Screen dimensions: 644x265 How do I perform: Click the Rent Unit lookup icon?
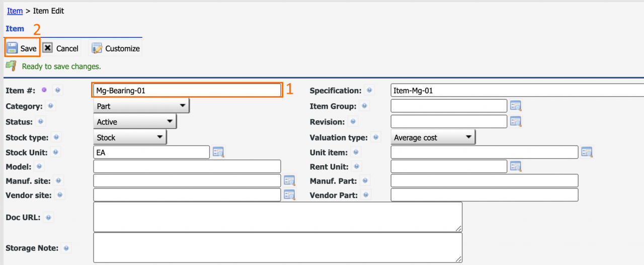click(x=516, y=166)
